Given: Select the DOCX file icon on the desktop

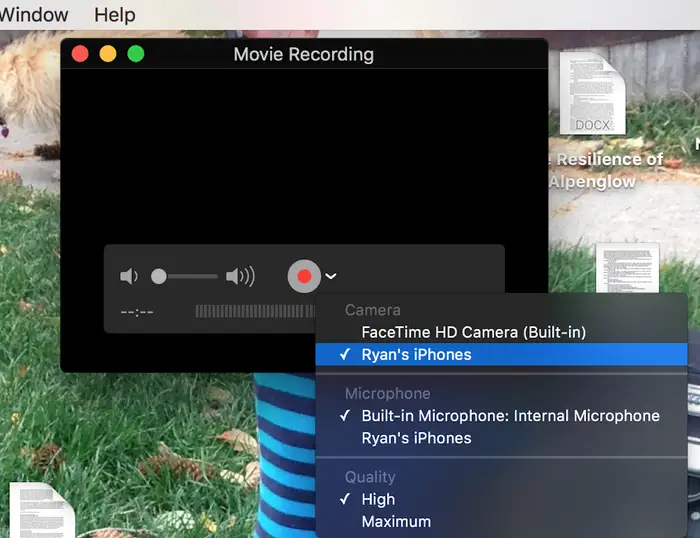Looking at the screenshot, I should (592, 93).
